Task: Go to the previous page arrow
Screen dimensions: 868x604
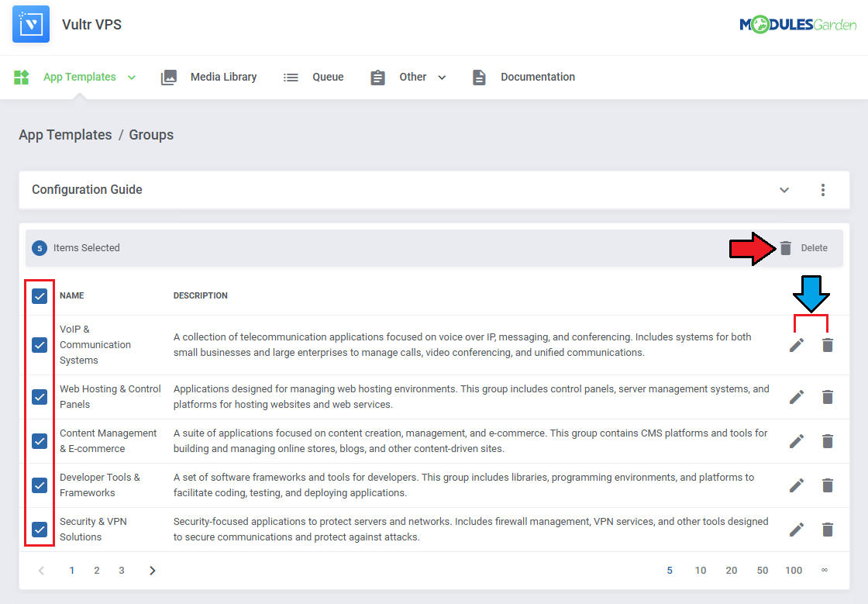Action: coord(41,571)
